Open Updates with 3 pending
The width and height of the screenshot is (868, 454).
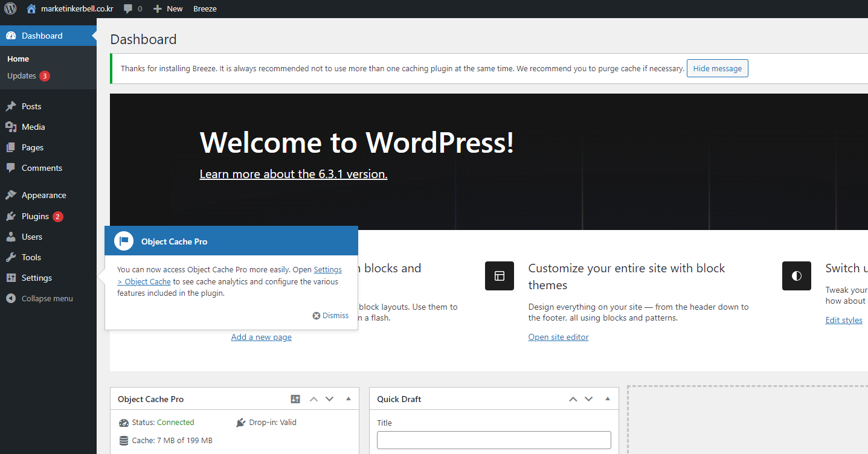(x=28, y=76)
